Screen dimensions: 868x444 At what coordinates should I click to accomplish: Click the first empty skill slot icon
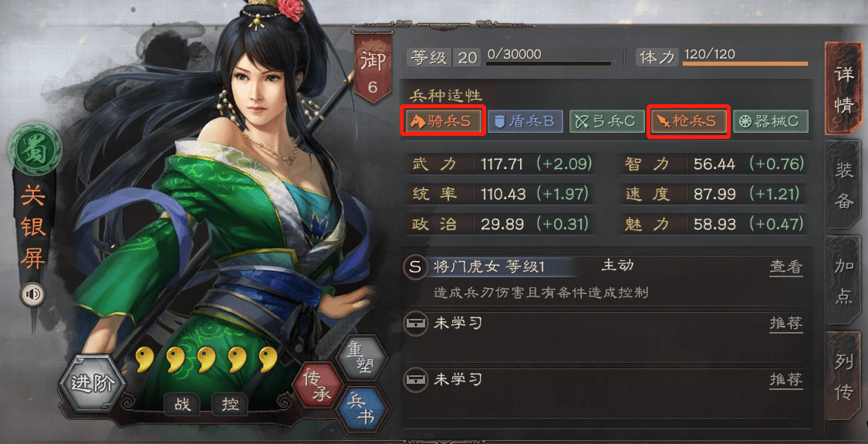[x=415, y=324]
